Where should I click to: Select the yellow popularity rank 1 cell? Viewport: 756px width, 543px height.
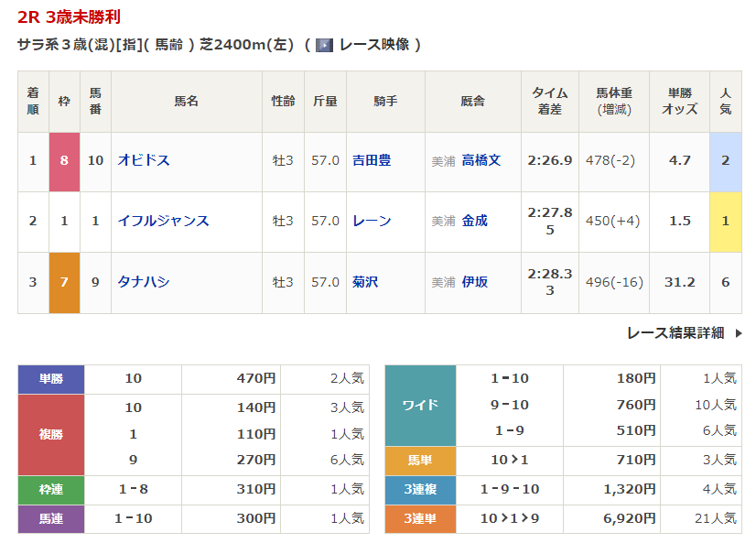tap(725, 221)
